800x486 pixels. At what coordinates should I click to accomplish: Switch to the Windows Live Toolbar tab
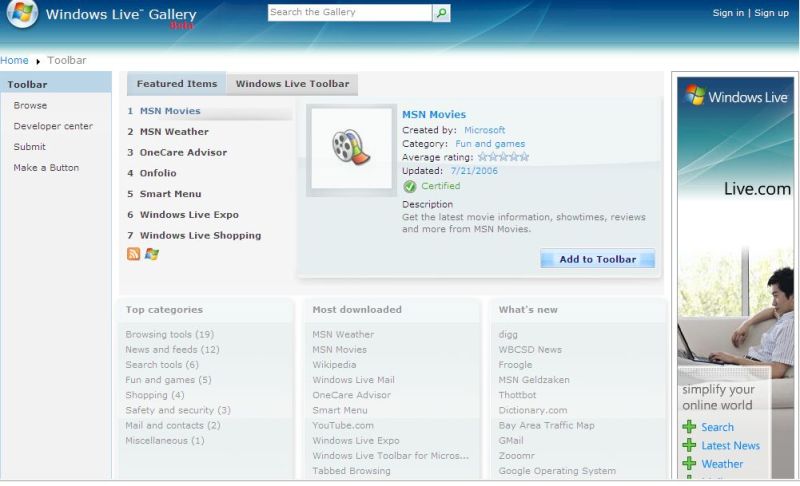click(x=292, y=84)
